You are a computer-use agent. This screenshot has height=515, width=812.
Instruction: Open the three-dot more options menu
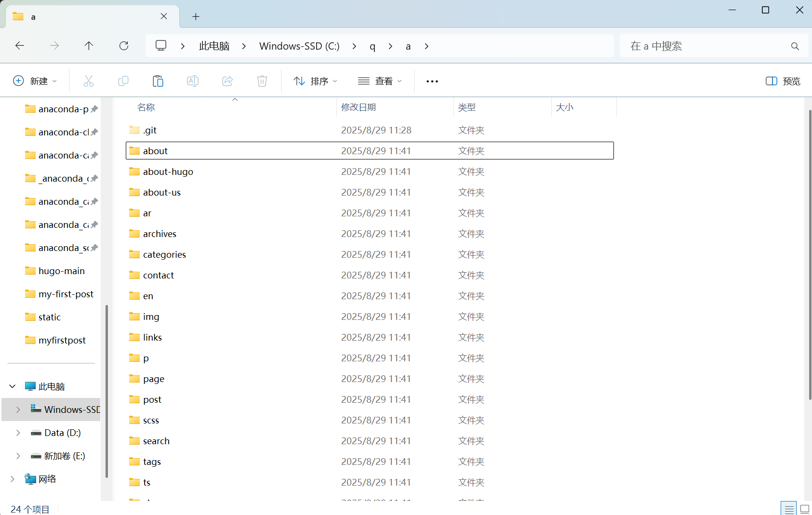(x=432, y=81)
